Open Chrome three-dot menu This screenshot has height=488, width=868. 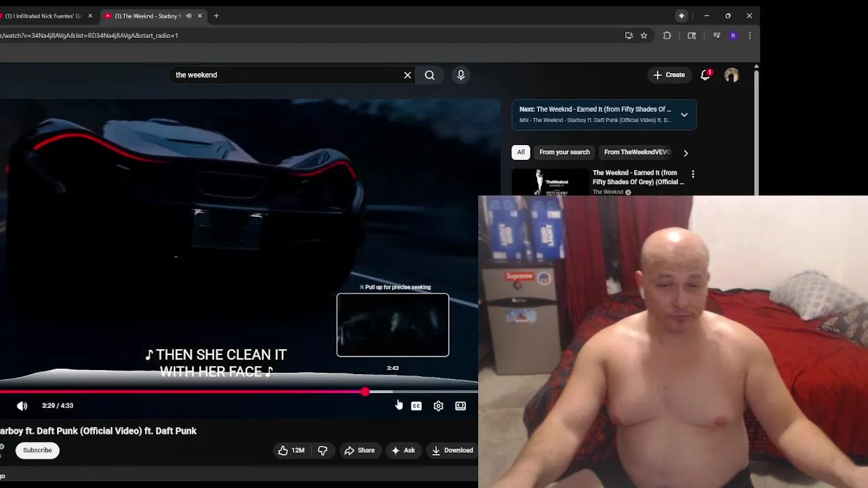tap(749, 36)
